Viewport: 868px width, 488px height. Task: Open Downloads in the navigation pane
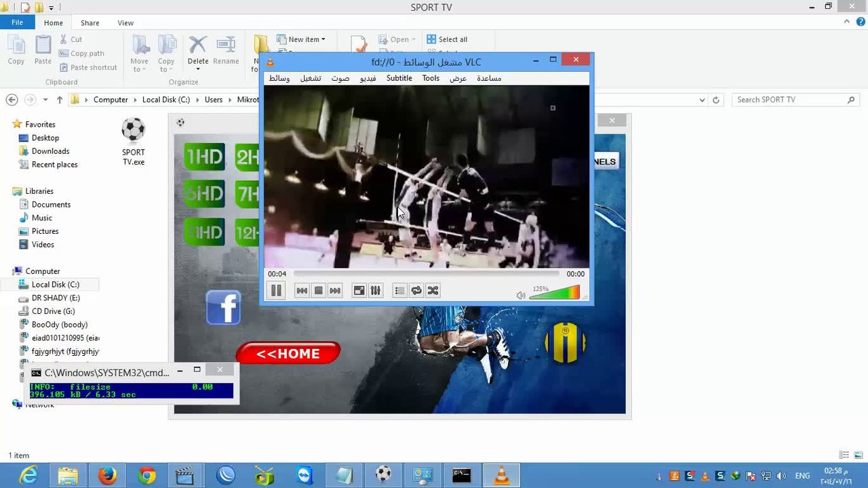(50, 151)
